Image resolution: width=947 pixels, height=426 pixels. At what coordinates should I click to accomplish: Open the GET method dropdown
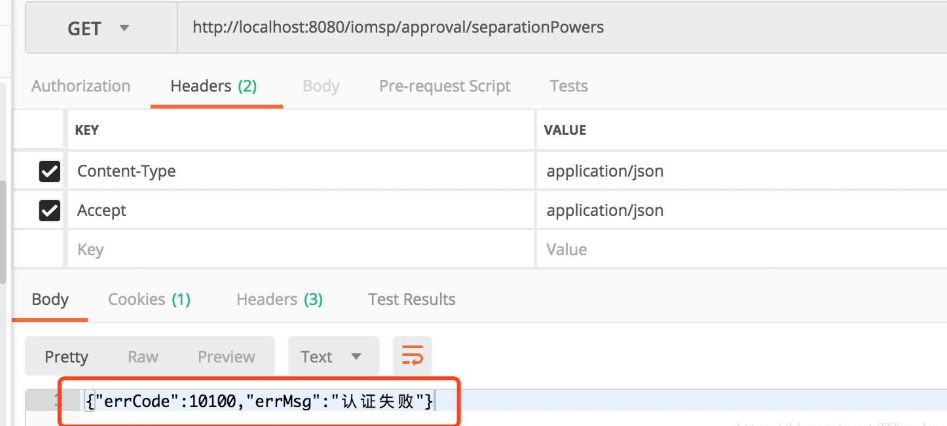(x=98, y=28)
